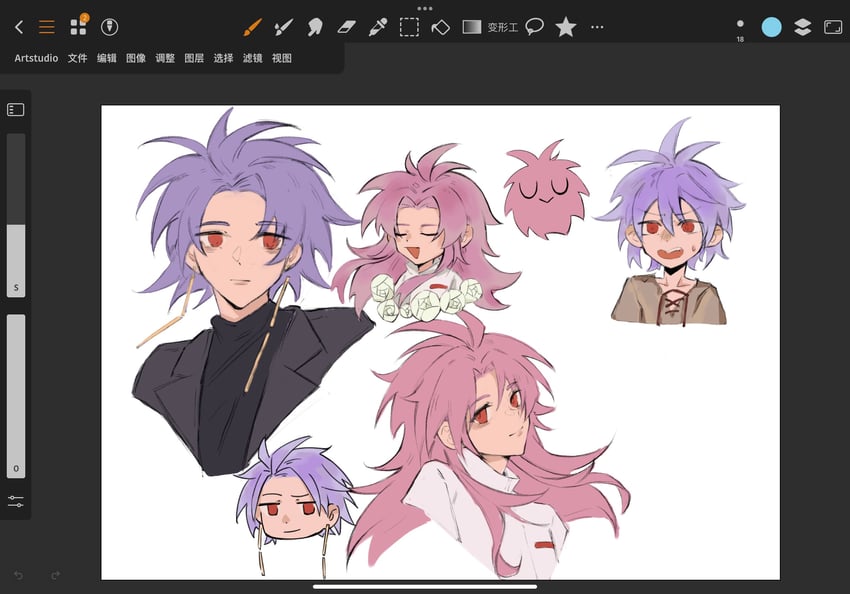The width and height of the screenshot is (850, 594).
Task: Open the 视图 menu
Action: [282, 58]
